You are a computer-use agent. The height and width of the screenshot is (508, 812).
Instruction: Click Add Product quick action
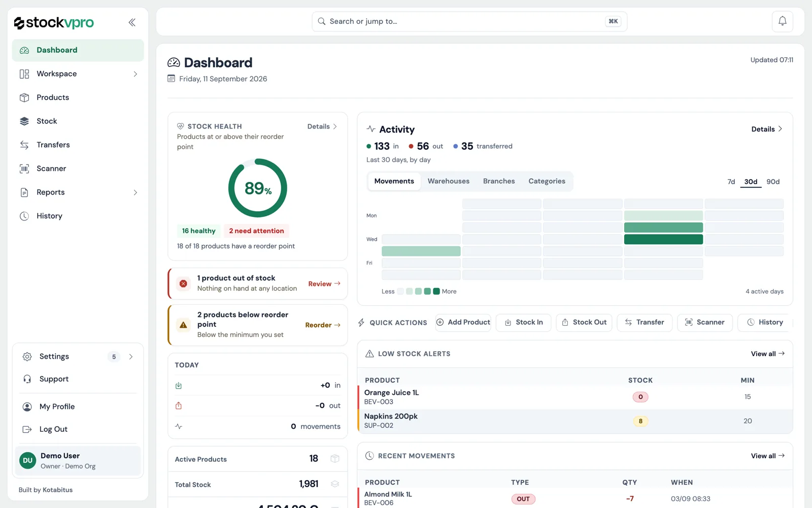[463, 323]
